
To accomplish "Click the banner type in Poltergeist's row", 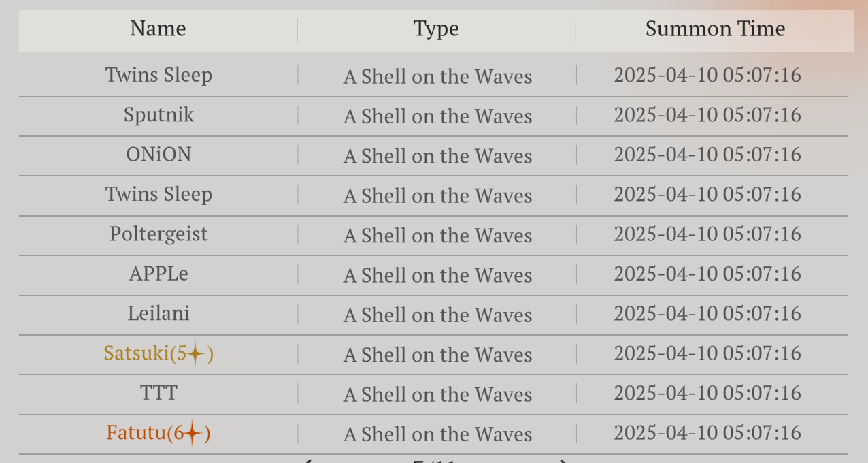I will [x=437, y=236].
